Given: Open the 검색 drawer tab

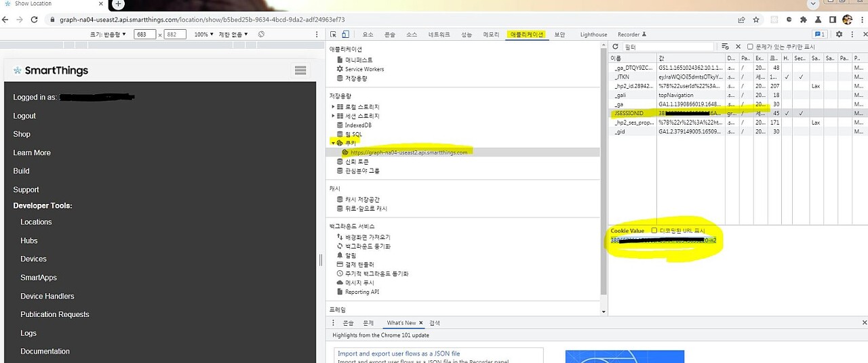Looking at the screenshot, I should click(x=435, y=323).
